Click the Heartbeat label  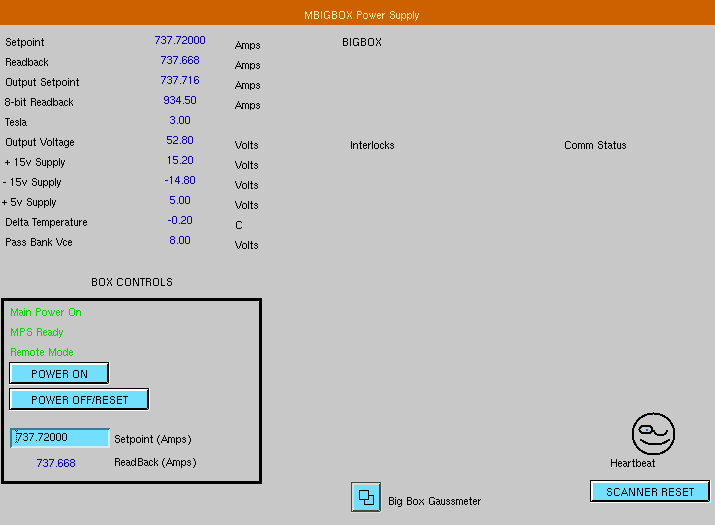(632, 463)
